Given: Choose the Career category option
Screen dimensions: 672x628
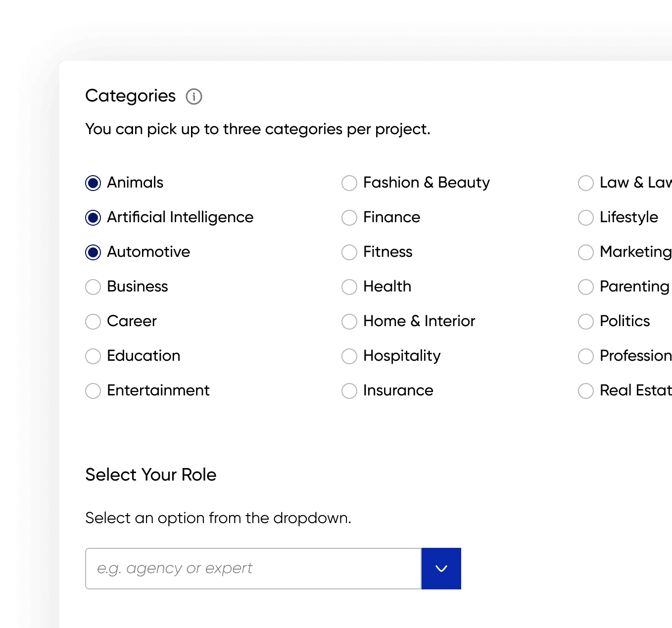Looking at the screenshot, I should [x=93, y=322].
